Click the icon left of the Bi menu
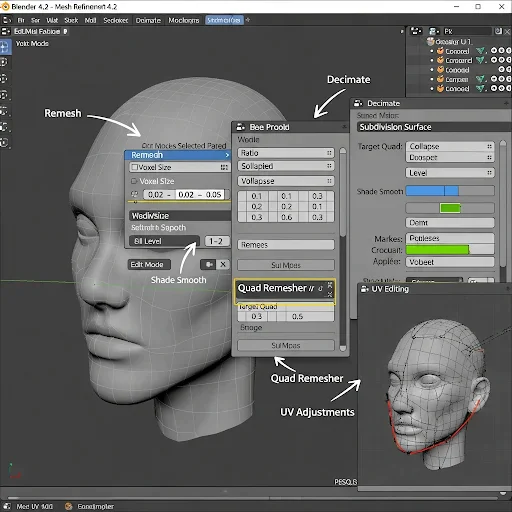 pos(7,20)
